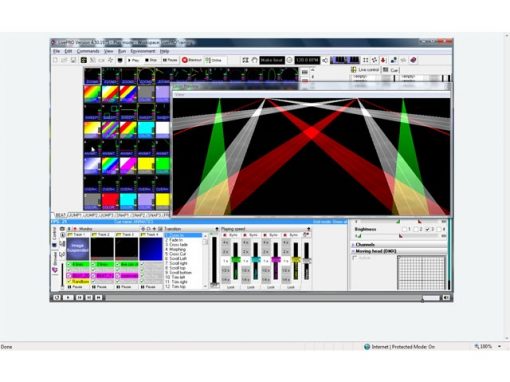Click the red microphone toolbar icon

click(383, 60)
